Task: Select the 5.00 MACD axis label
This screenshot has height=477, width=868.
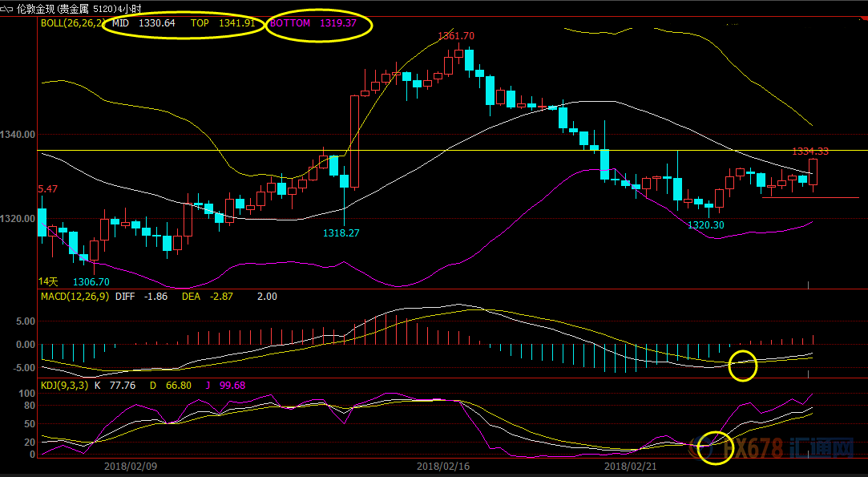Action: coord(26,321)
